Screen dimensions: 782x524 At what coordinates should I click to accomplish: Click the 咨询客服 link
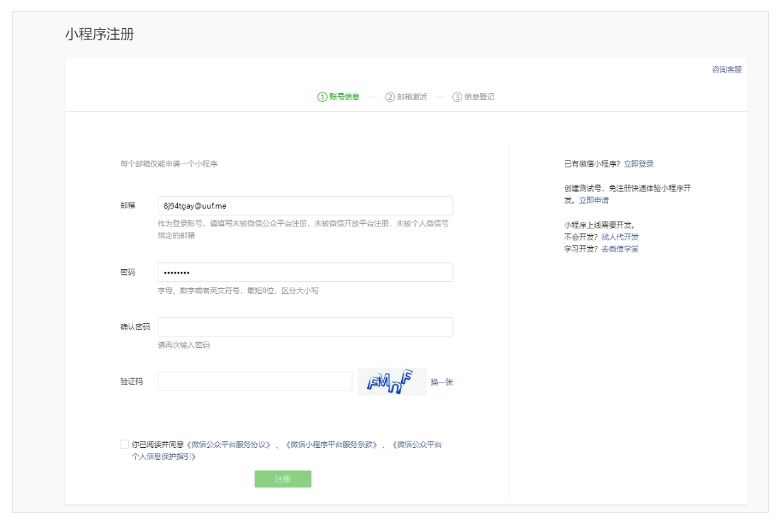pos(727,69)
